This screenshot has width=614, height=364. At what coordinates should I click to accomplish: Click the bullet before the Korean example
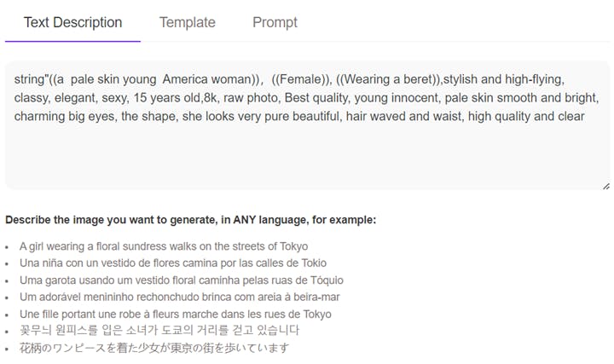click(x=8, y=331)
